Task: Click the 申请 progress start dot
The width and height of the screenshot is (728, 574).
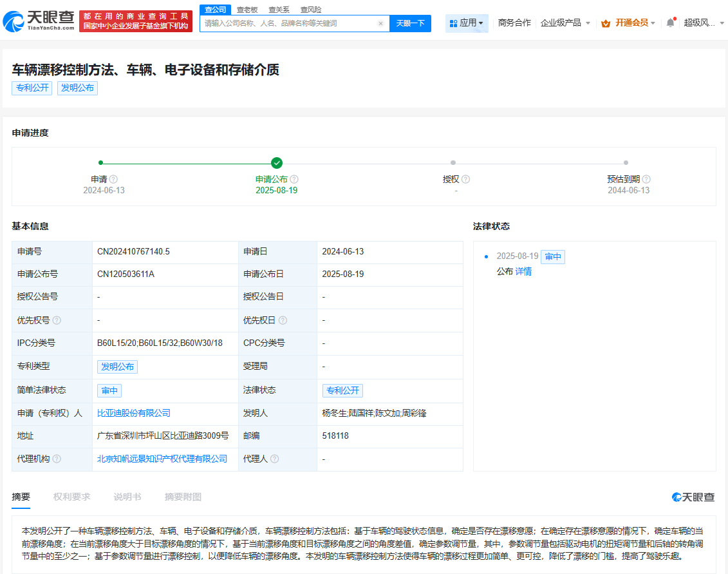Action: tap(101, 163)
